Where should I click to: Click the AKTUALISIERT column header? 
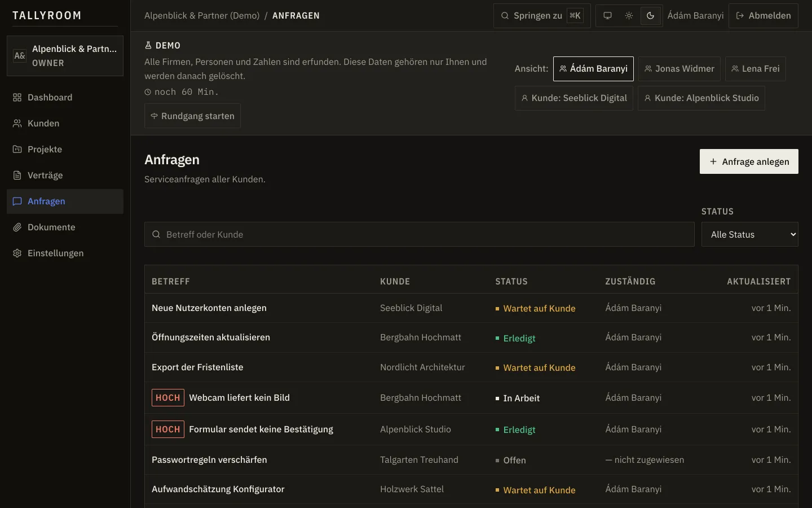[x=758, y=282]
